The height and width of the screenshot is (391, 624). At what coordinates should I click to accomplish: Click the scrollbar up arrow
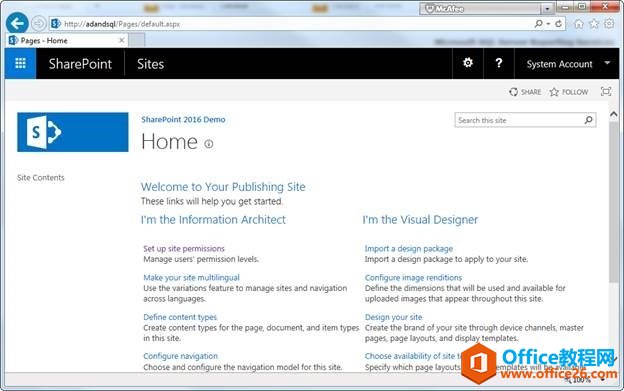[613, 114]
